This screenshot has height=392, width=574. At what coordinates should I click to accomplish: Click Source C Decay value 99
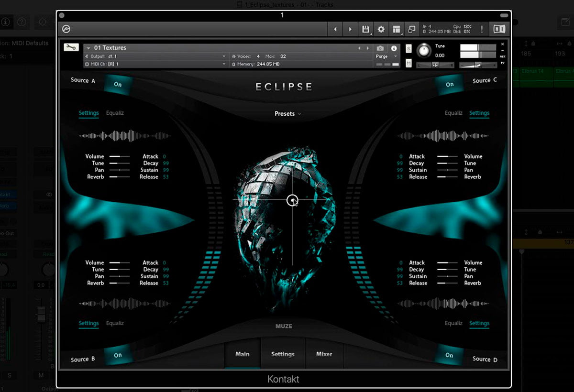[400, 163]
